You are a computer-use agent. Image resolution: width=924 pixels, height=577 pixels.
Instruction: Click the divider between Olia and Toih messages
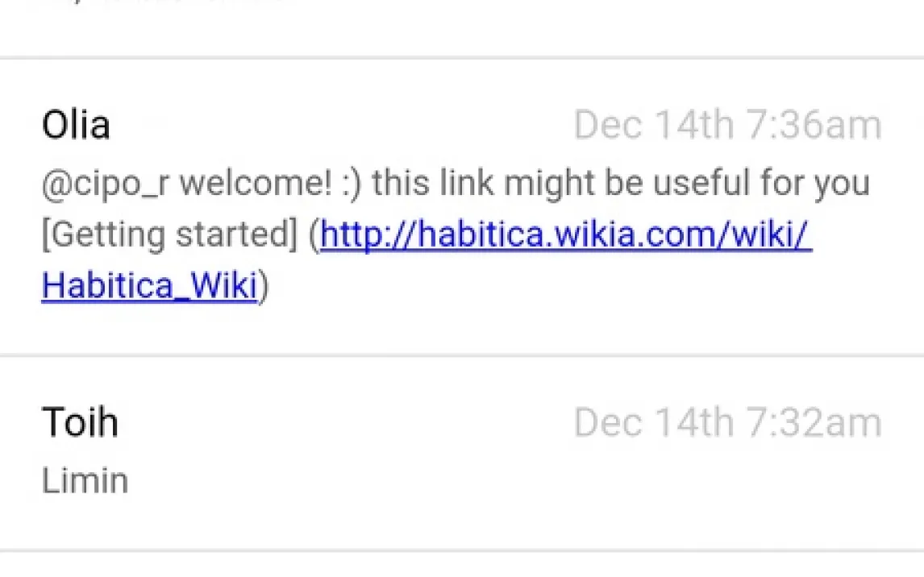(x=462, y=355)
